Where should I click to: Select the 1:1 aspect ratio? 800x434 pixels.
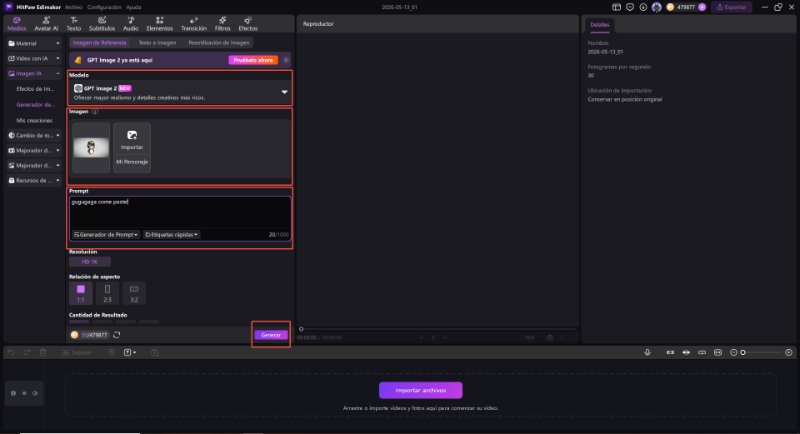[x=81, y=293]
